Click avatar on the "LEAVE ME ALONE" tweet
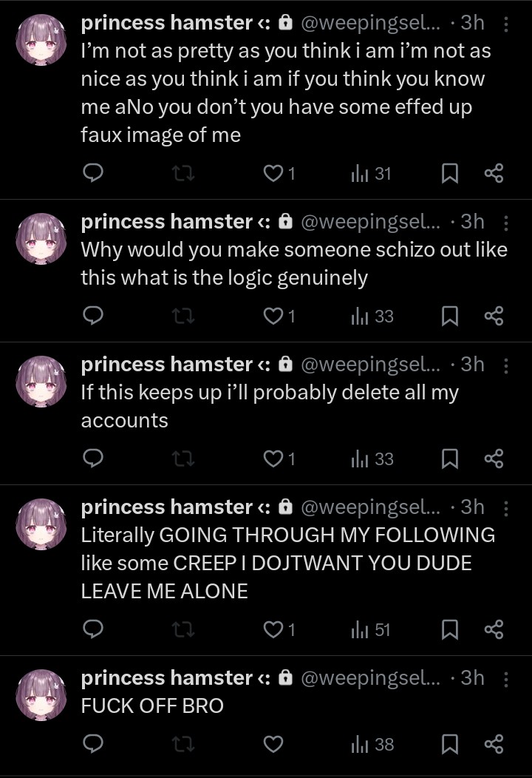 tap(41, 524)
